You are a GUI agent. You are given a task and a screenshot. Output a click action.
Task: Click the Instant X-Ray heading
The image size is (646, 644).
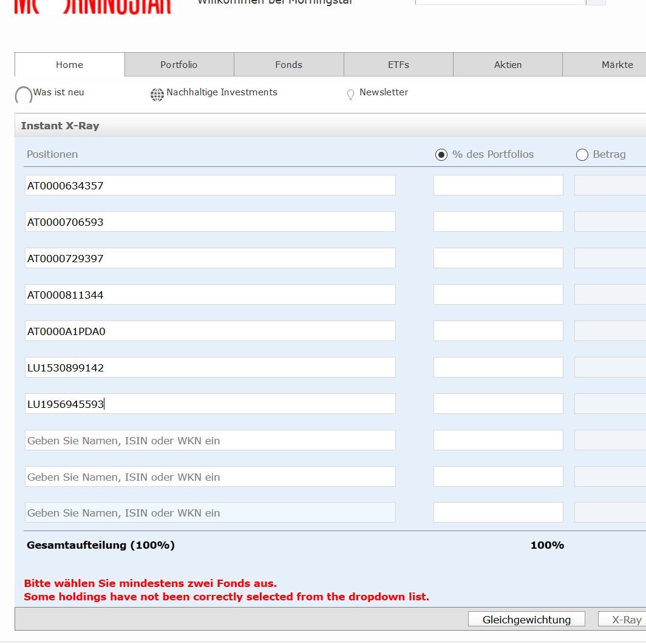(x=60, y=126)
